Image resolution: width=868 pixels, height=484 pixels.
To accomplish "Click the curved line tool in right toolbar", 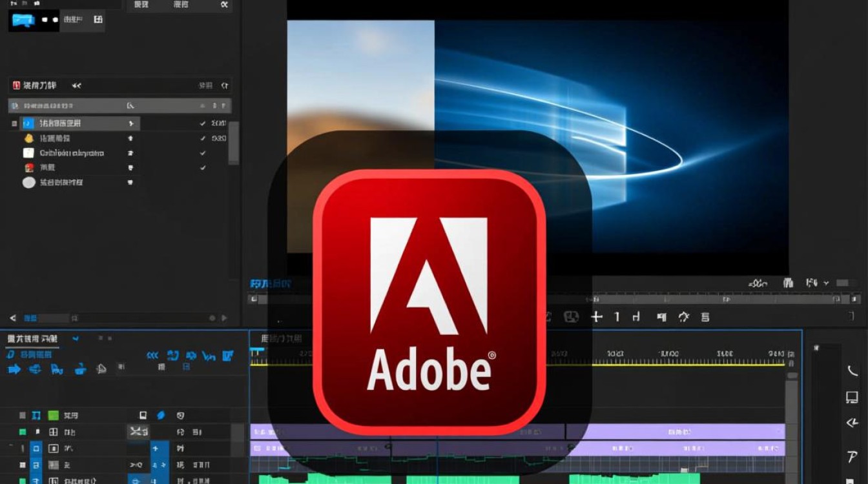I will [x=852, y=371].
